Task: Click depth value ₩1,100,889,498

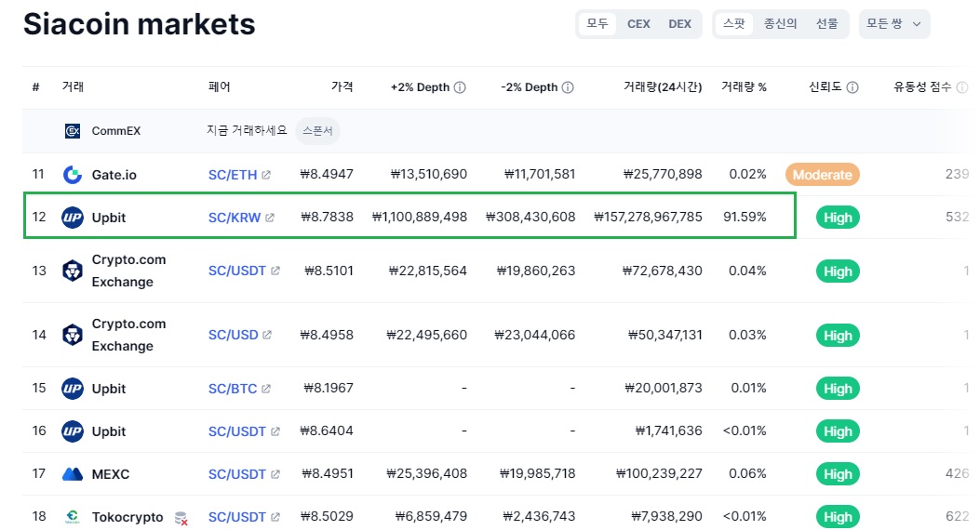Action: tap(420, 218)
